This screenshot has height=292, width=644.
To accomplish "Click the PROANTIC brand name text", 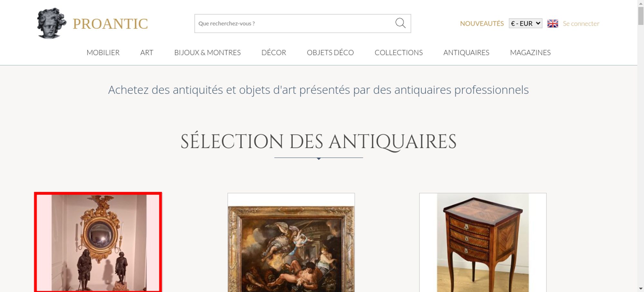I will coord(110,24).
